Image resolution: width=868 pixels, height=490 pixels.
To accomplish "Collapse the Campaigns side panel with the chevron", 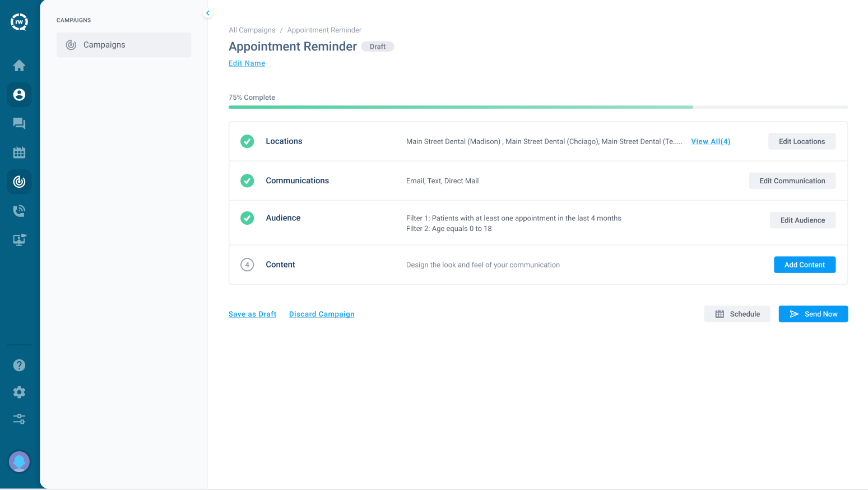I will 208,13.
